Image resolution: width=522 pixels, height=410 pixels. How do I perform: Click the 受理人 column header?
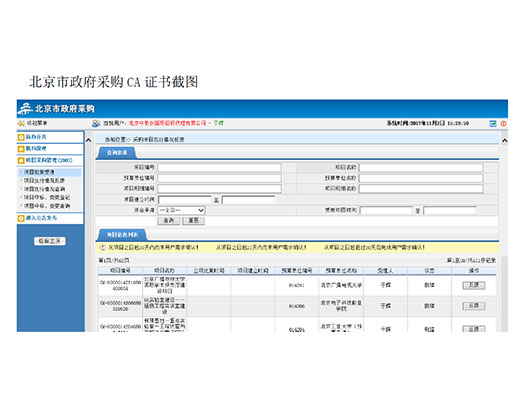pos(385,271)
